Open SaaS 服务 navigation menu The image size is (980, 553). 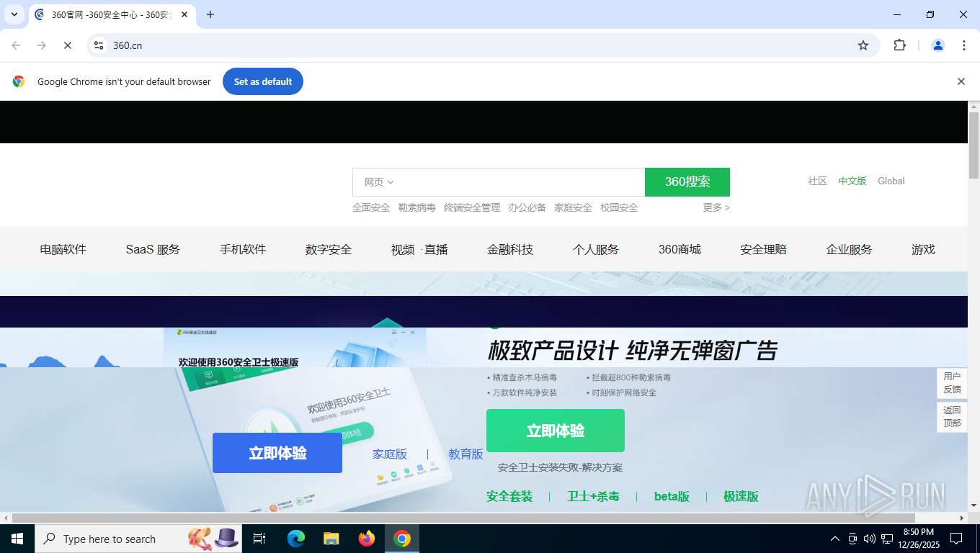[x=153, y=250]
